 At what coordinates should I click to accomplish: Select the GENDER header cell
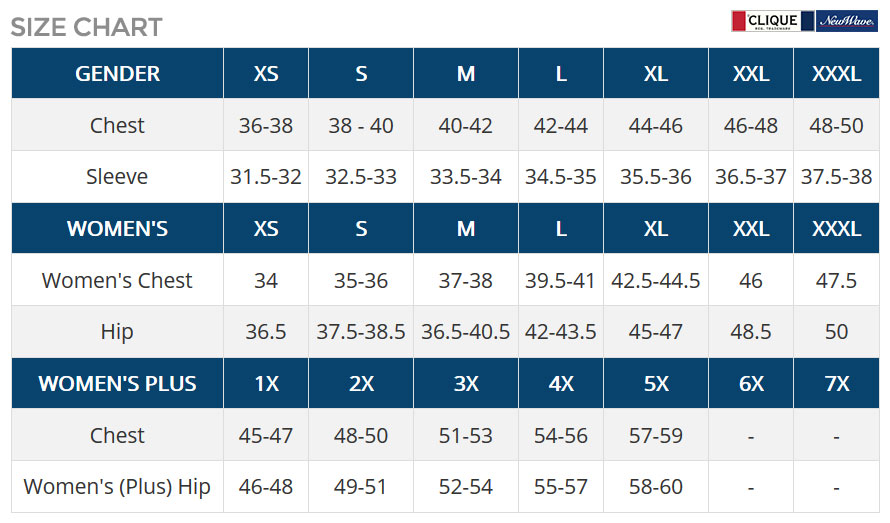(117, 73)
